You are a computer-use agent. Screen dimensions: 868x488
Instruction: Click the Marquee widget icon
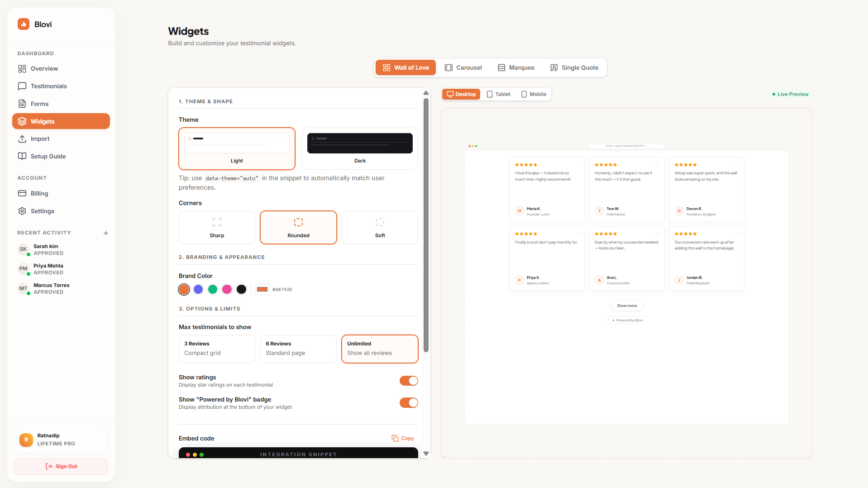(x=501, y=67)
